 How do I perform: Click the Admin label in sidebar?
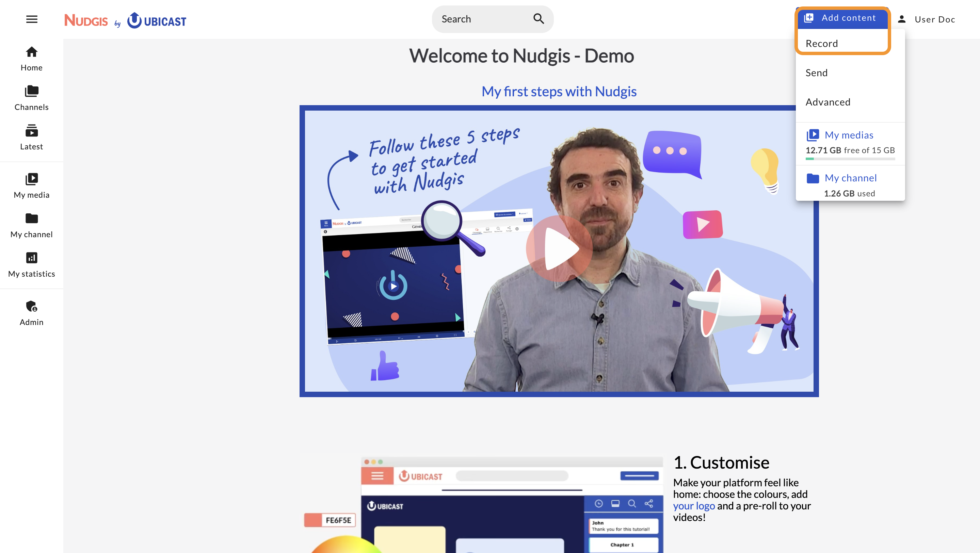click(32, 322)
